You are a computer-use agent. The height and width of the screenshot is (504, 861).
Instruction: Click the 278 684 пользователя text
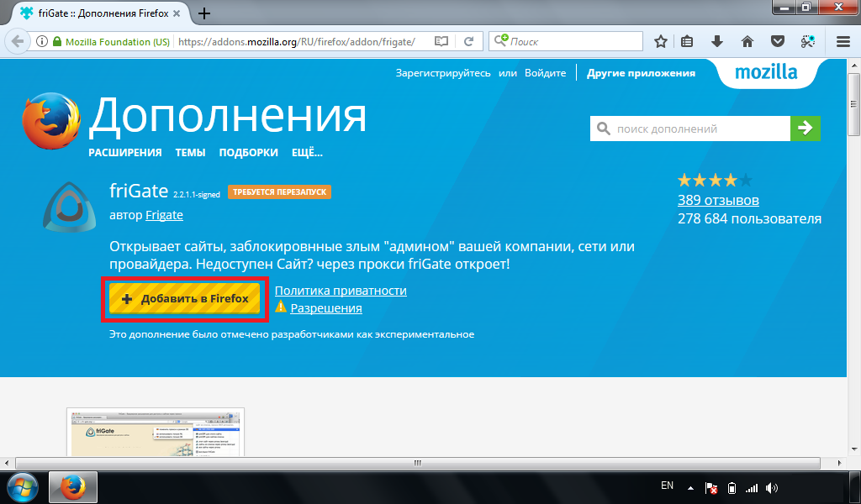click(x=749, y=219)
